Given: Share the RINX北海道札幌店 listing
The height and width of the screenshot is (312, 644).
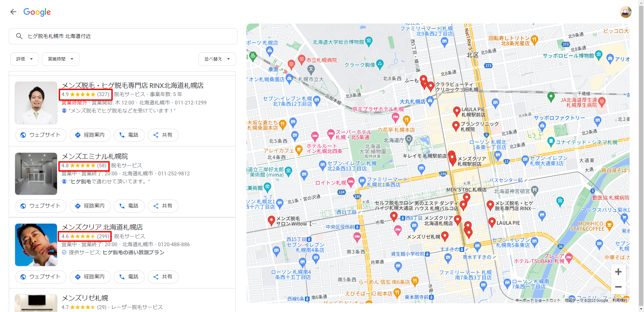Looking at the screenshot, I should pyautogui.click(x=163, y=135).
